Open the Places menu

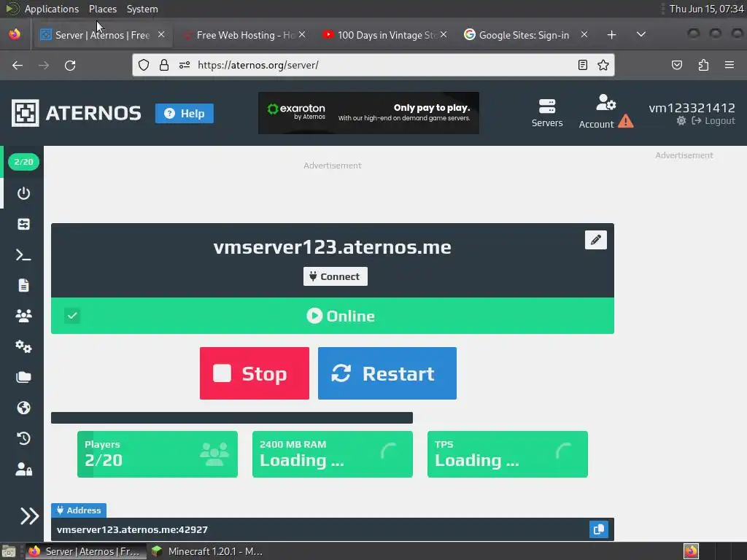(x=102, y=9)
